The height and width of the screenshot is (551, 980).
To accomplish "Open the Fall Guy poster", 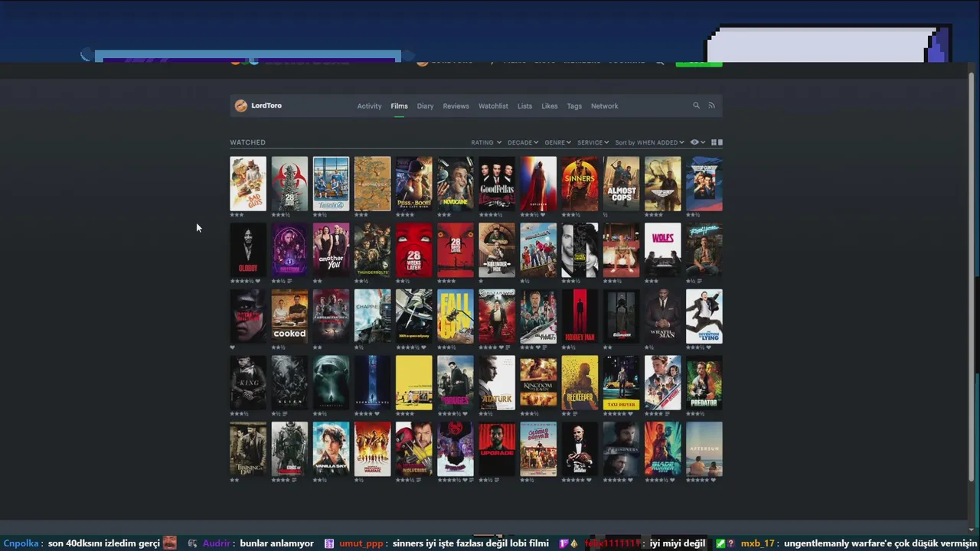I will [456, 316].
